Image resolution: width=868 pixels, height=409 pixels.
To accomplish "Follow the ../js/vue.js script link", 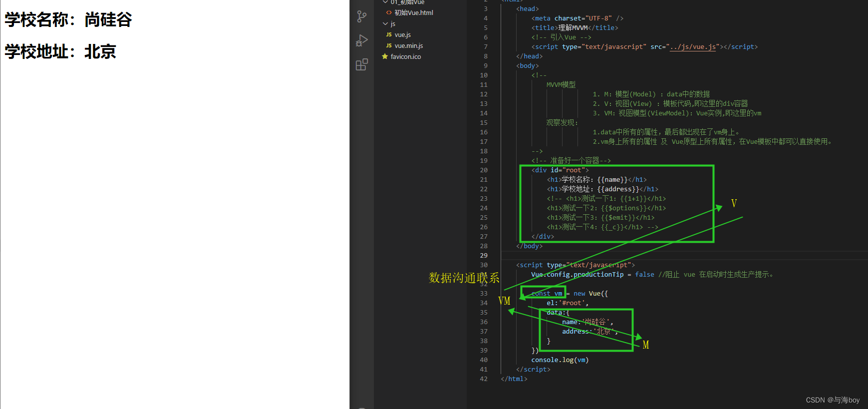I will coord(693,46).
